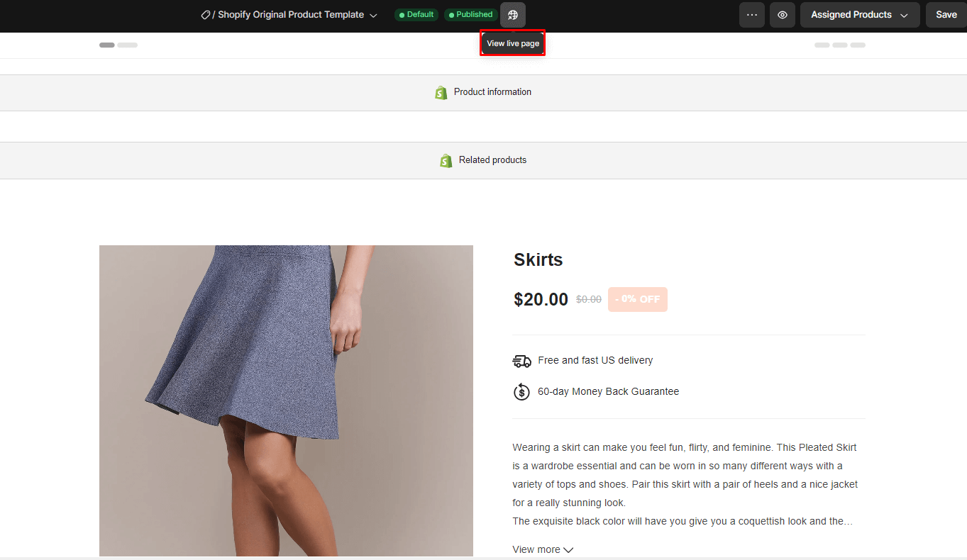Toggle the Default status badge
This screenshot has height=560, width=967.
[x=416, y=14]
